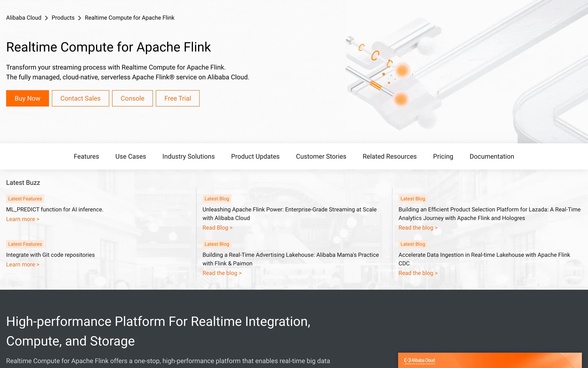Click Latest Blog tag above Accelerate Data Ingestion

tap(413, 244)
